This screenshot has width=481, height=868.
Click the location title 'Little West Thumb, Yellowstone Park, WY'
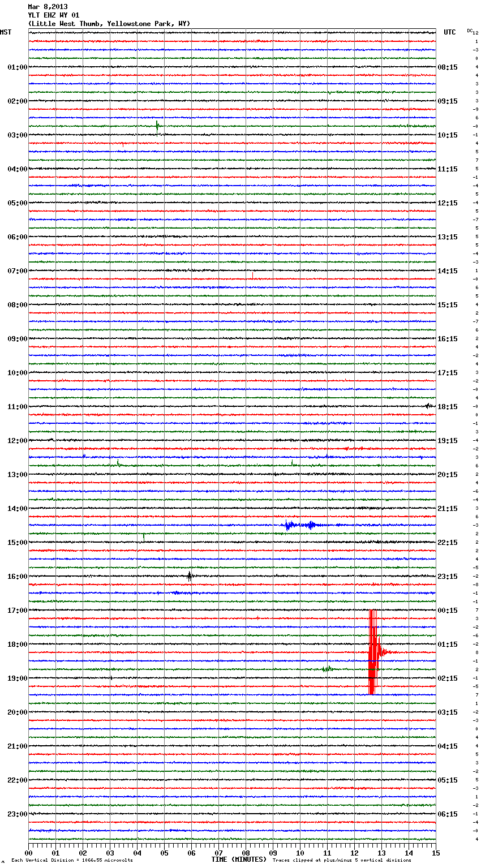(x=109, y=24)
